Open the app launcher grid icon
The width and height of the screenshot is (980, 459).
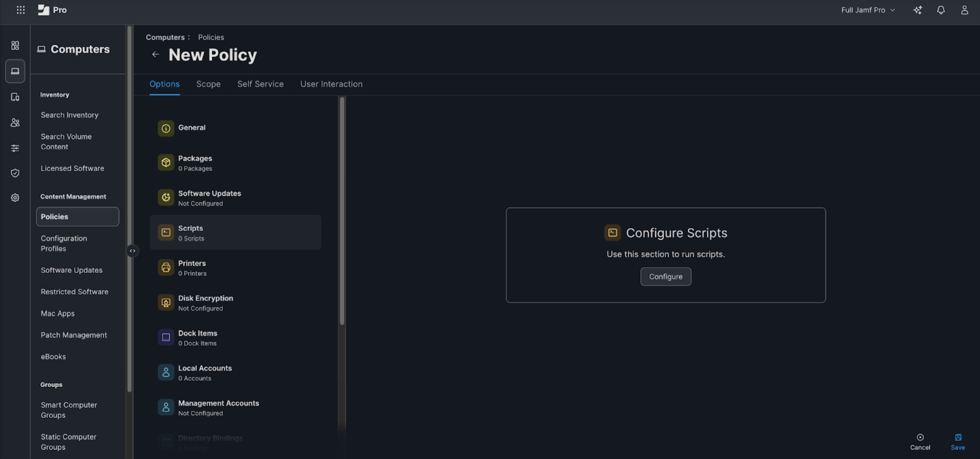[x=20, y=10]
